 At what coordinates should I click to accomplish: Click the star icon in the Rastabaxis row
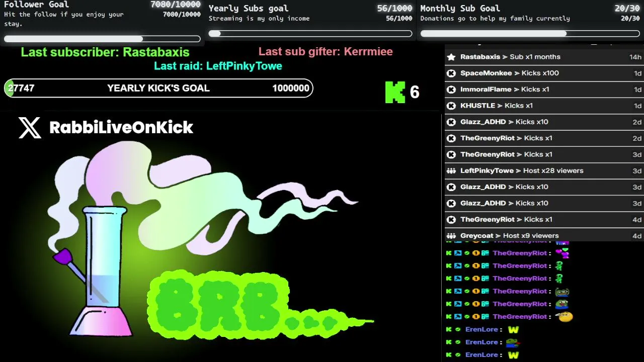(451, 57)
